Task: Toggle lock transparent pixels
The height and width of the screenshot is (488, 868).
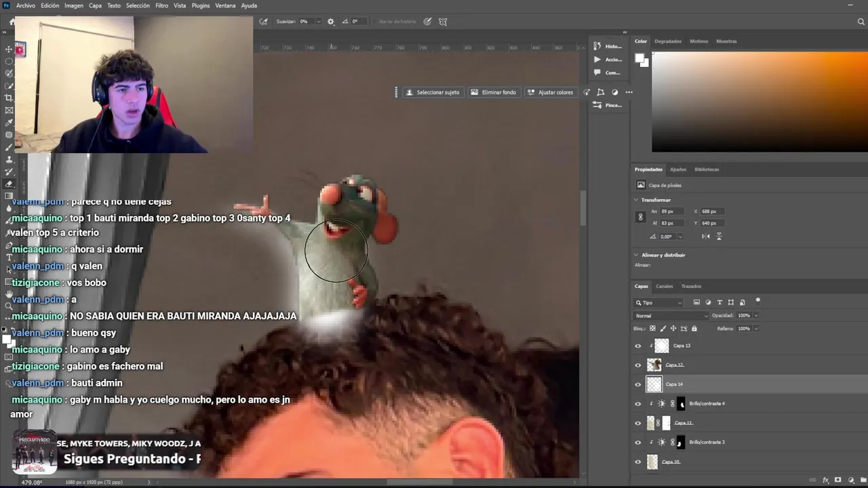Action: coord(652,329)
